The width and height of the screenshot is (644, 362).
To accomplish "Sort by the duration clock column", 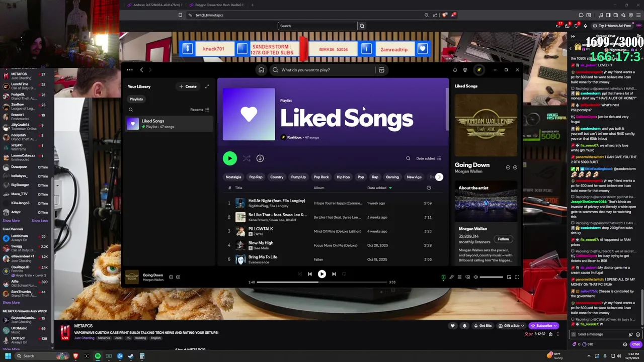I will [429, 188].
